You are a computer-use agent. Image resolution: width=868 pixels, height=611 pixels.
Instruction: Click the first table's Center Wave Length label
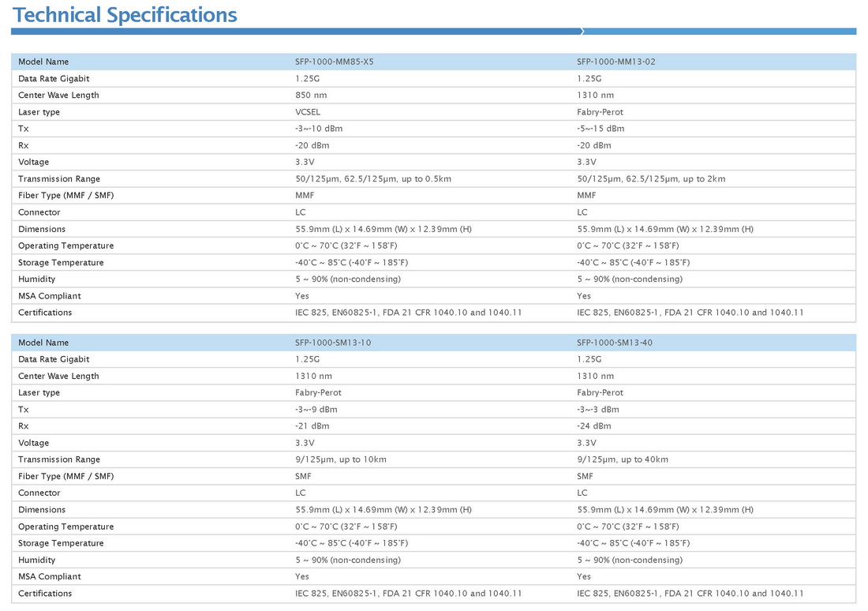pos(58,96)
